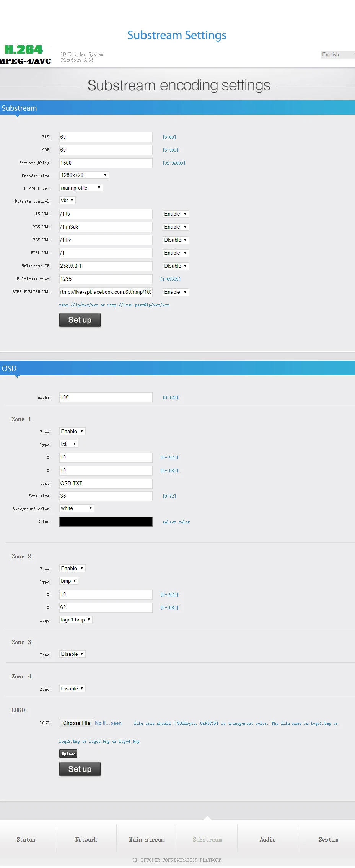
Task: Click the black Color swatch
Action: 106,522
